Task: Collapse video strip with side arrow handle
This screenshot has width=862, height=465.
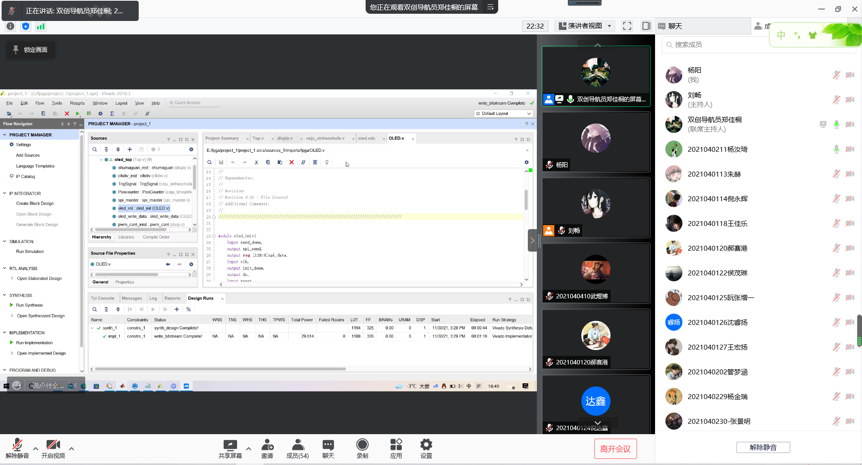Action: click(532, 240)
